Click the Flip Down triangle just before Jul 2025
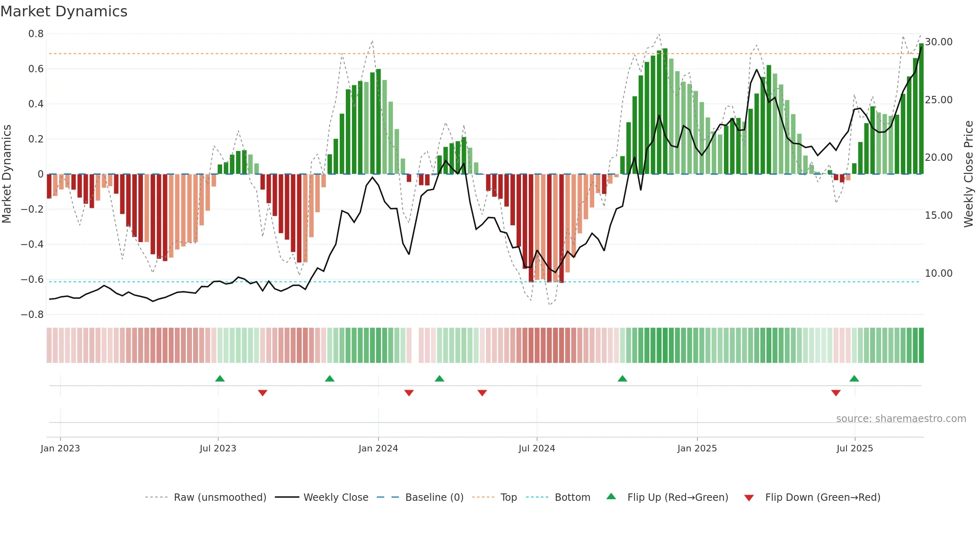The width and height of the screenshot is (980, 551). click(836, 393)
